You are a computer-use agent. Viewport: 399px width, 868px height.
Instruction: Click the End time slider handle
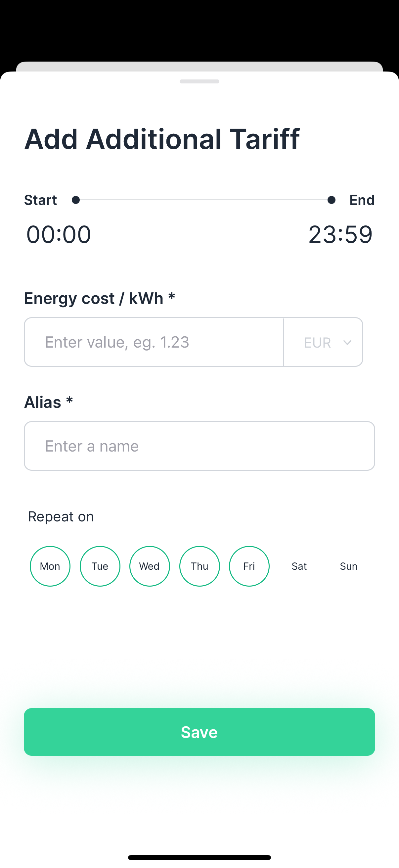[x=331, y=200]
